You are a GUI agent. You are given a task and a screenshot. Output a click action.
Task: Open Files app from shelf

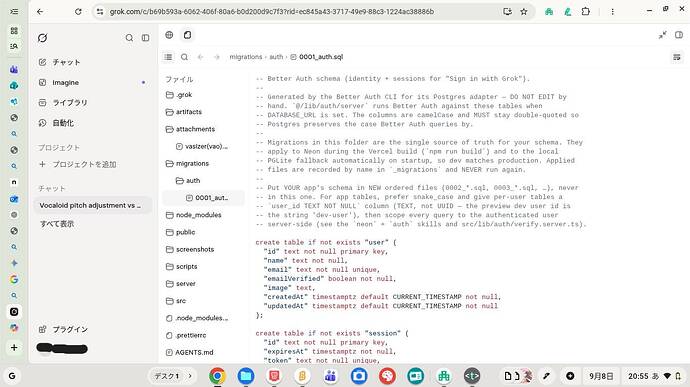246,376
